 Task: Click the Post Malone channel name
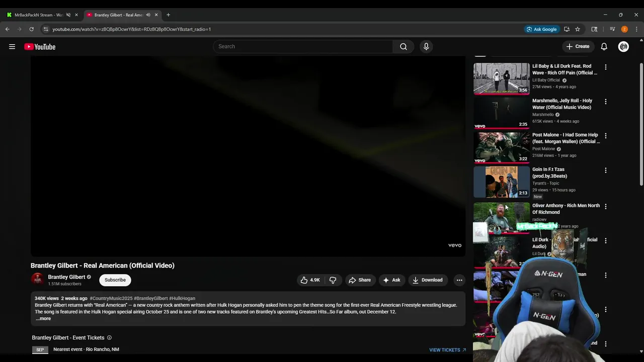click(x=543, y=149)
